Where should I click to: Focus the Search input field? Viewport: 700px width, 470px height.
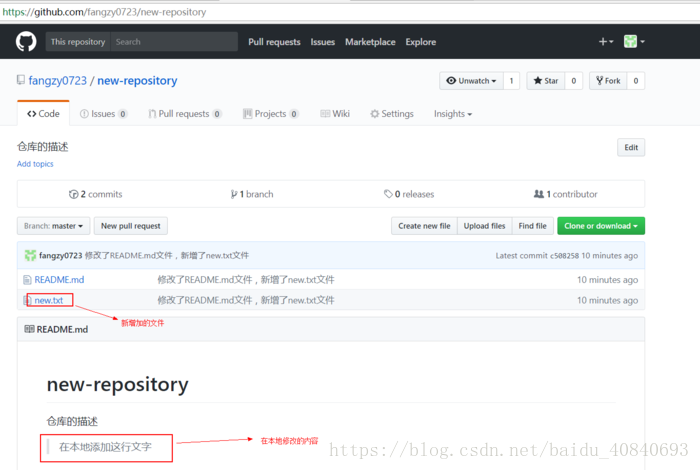(x=174, y=42)
